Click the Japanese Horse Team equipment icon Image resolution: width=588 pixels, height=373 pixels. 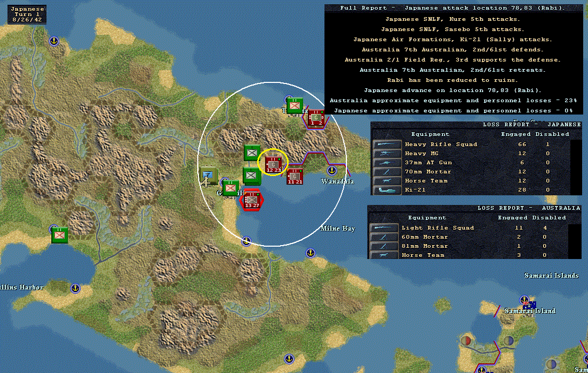tap(387, 180)
